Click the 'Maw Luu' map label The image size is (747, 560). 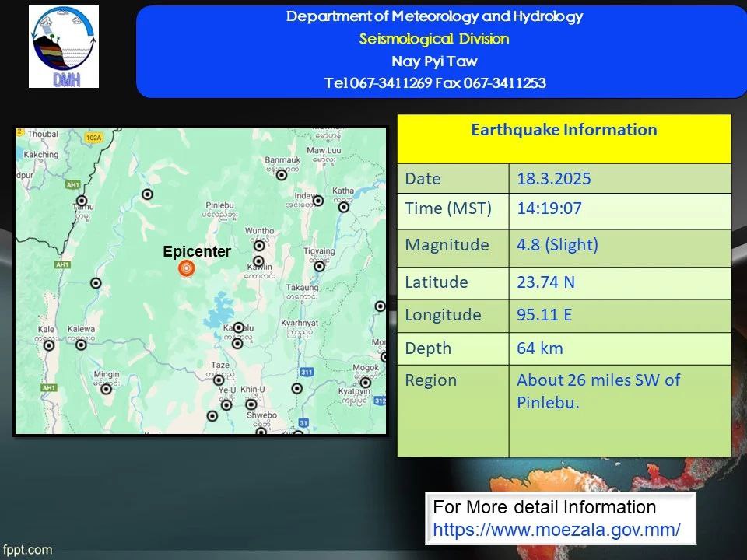point(324,150)
